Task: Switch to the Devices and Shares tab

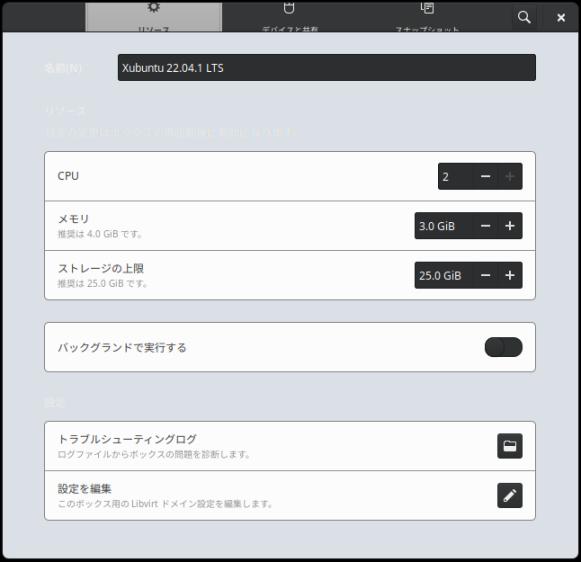Action: [x=289, y=17]
